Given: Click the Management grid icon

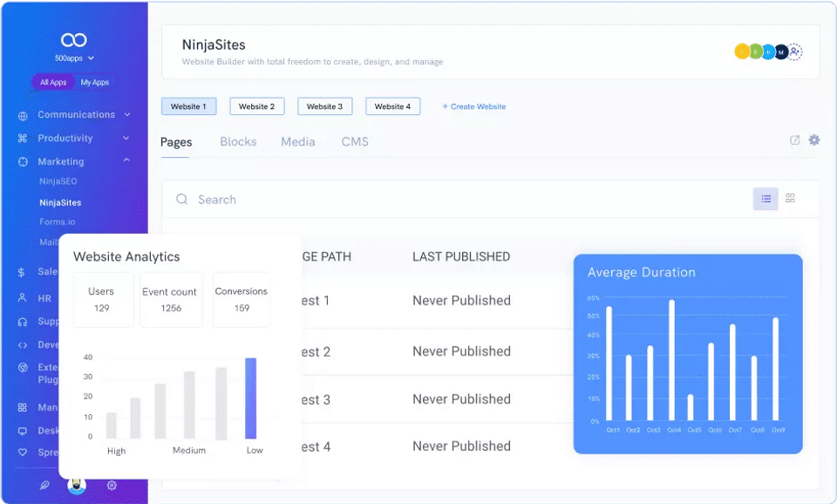Looking at the screenshot, I should (23, 407).
